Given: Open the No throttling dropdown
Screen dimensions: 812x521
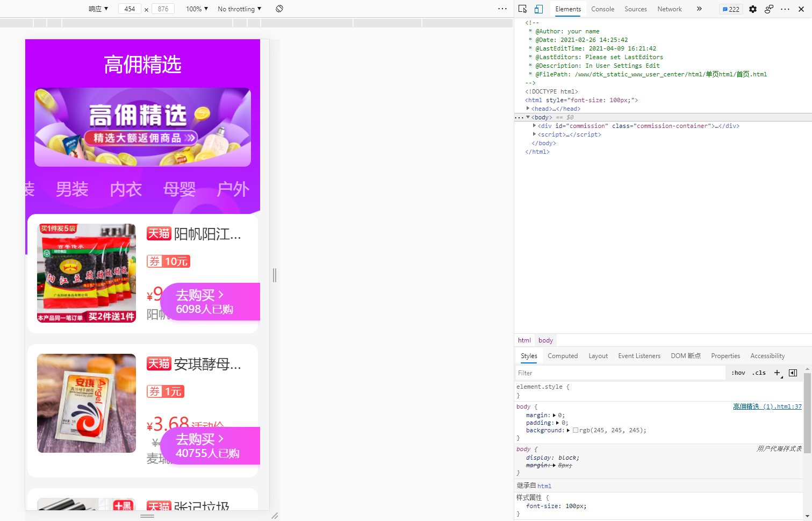Looking at the screenshot, I should (239, 9).
